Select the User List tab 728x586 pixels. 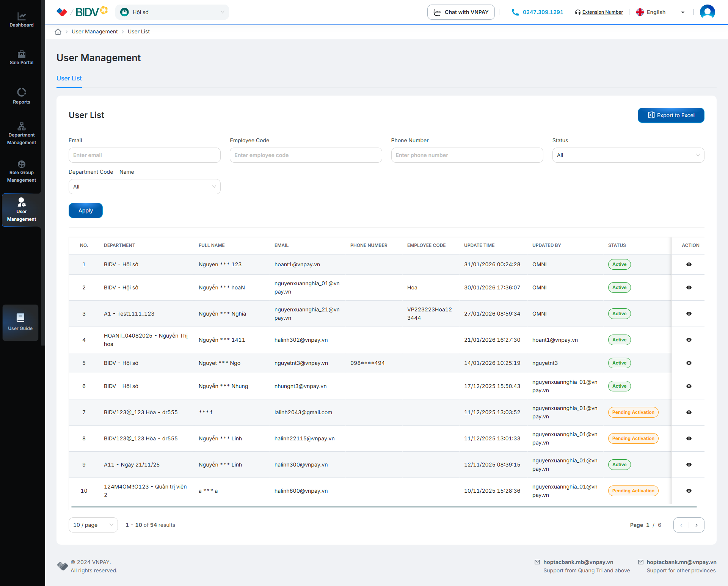tap(69, 78)
